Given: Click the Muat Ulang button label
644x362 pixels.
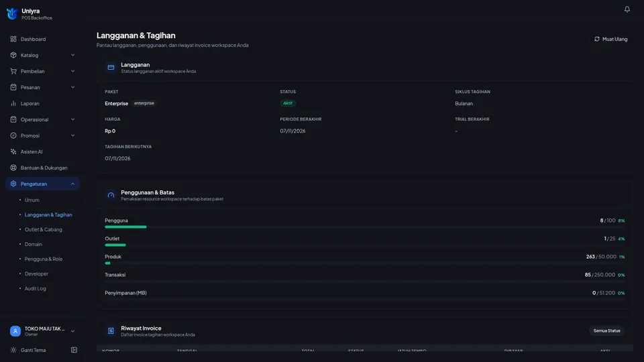Looking at the screenshot, I should pyautogui.click(x=615, y=39).
